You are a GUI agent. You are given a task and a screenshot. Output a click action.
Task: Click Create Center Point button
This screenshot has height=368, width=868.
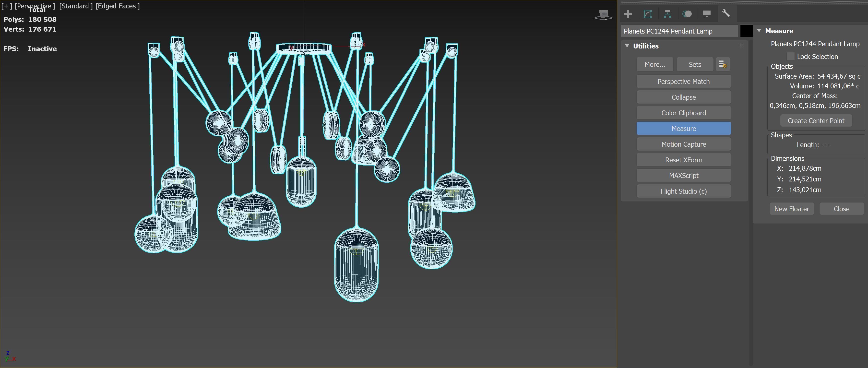[816, 121]
